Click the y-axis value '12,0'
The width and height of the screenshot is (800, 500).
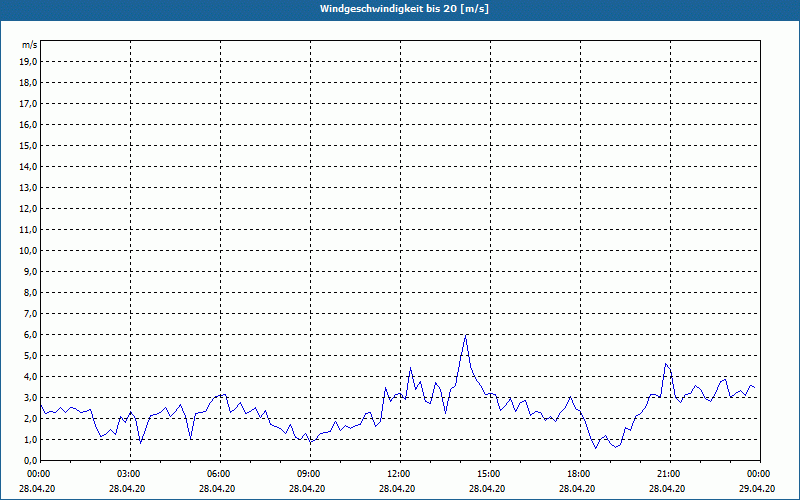pyautogui.click(x=28, y=209)
